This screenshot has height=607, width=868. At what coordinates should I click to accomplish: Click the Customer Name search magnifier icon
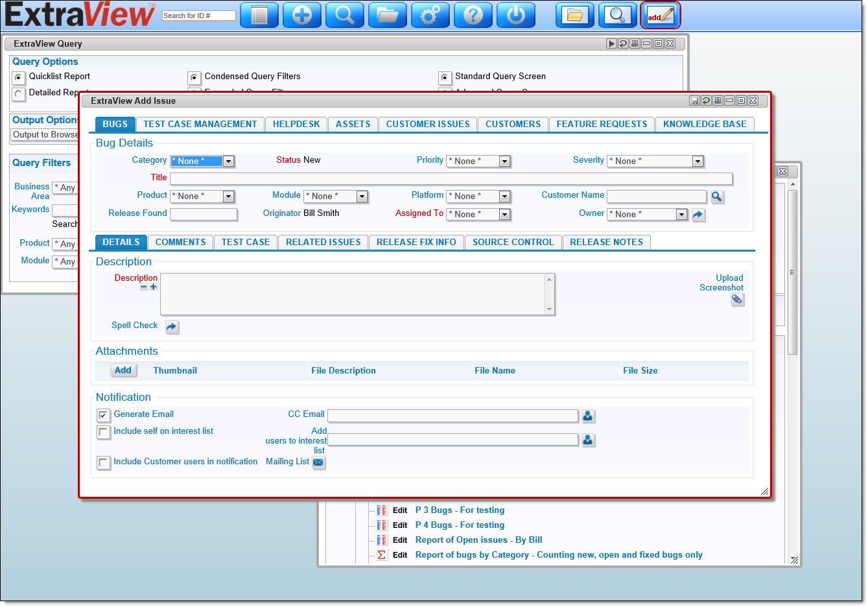pos(716,196)
